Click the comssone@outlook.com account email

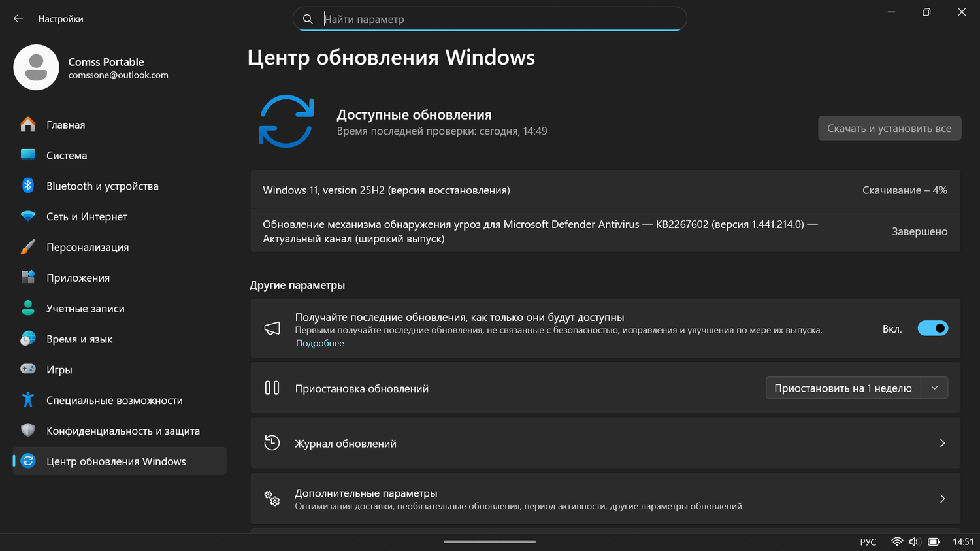pos(118,75)
